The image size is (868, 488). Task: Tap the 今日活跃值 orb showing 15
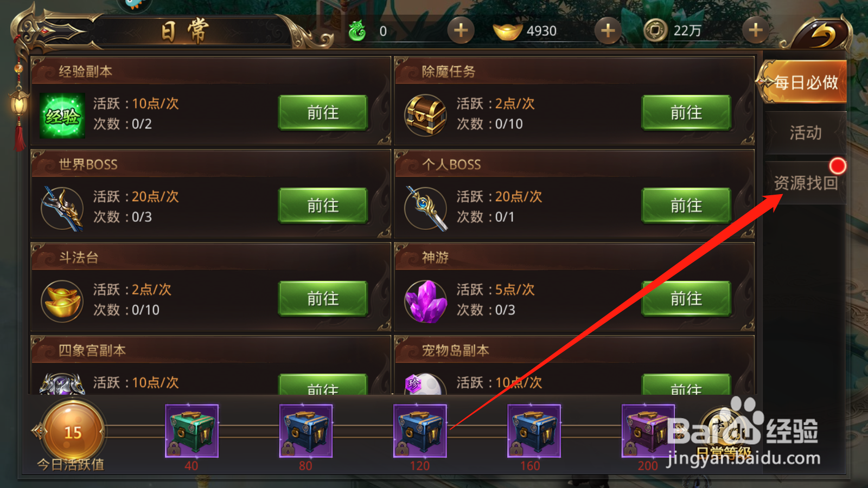click(x=73, y=432)
